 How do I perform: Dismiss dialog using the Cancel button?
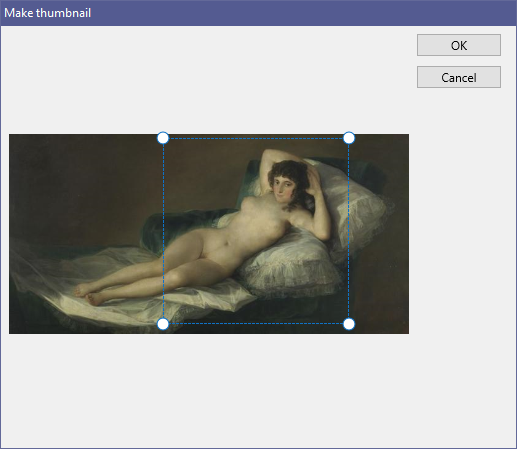(459, 77)
